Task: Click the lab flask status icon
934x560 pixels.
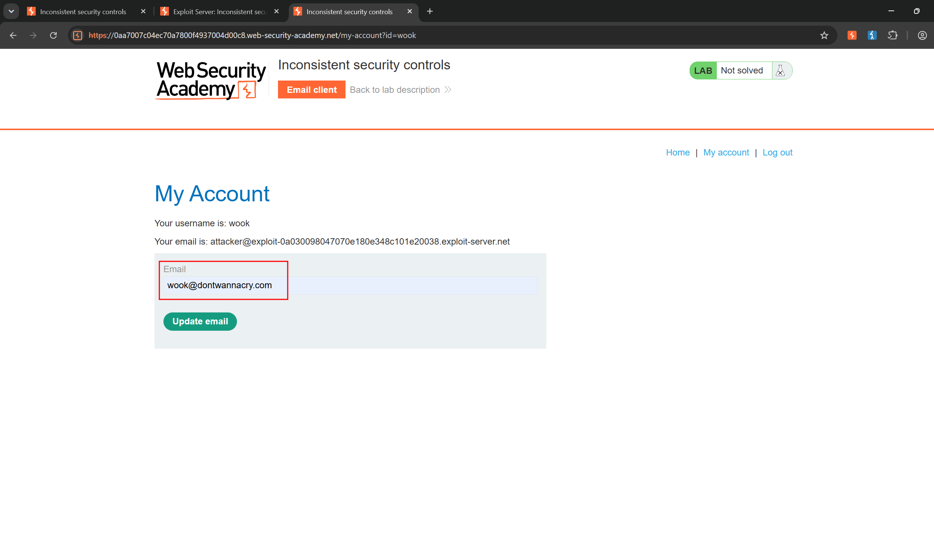Action: (x=780, y=70)
